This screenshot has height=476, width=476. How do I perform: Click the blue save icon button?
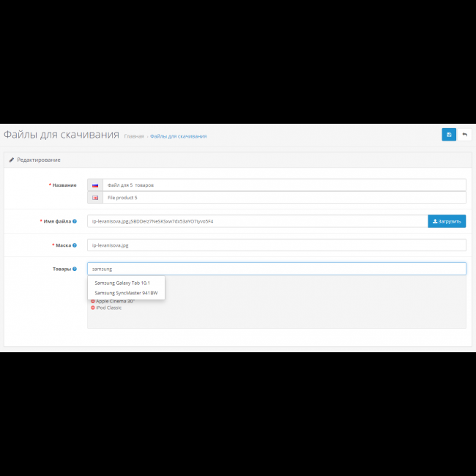point(448,135)
